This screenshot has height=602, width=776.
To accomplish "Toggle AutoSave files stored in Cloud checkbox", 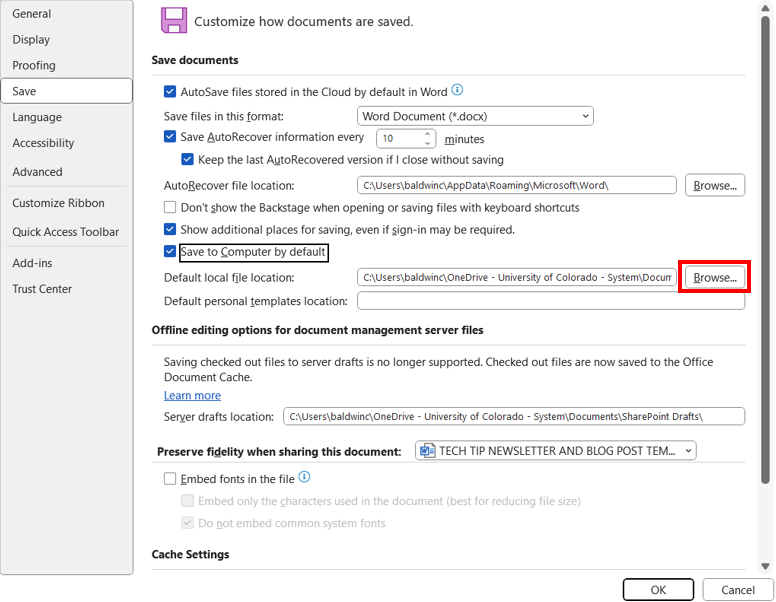I will tap(170, 92).
